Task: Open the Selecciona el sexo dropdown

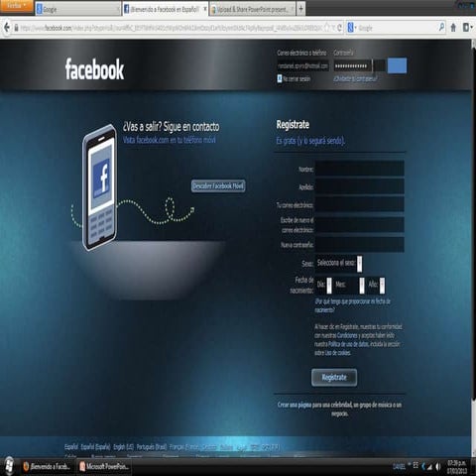Action: click(339, 264)
